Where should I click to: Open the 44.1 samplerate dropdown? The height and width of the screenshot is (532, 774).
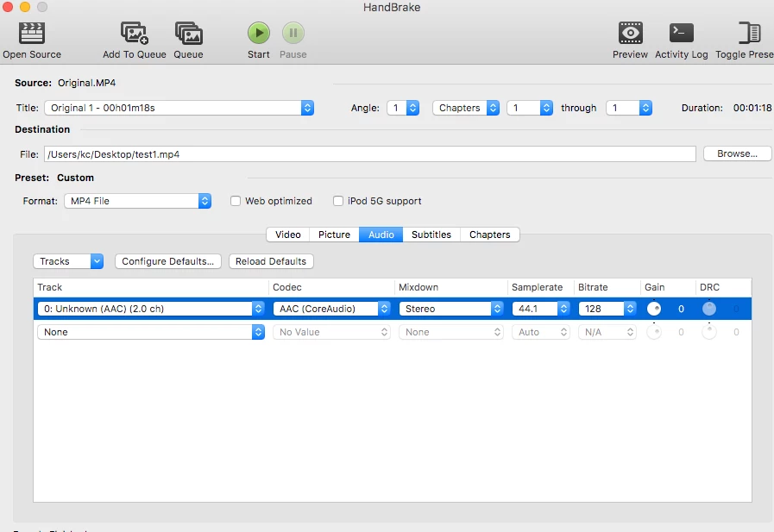tap(541, 309)
